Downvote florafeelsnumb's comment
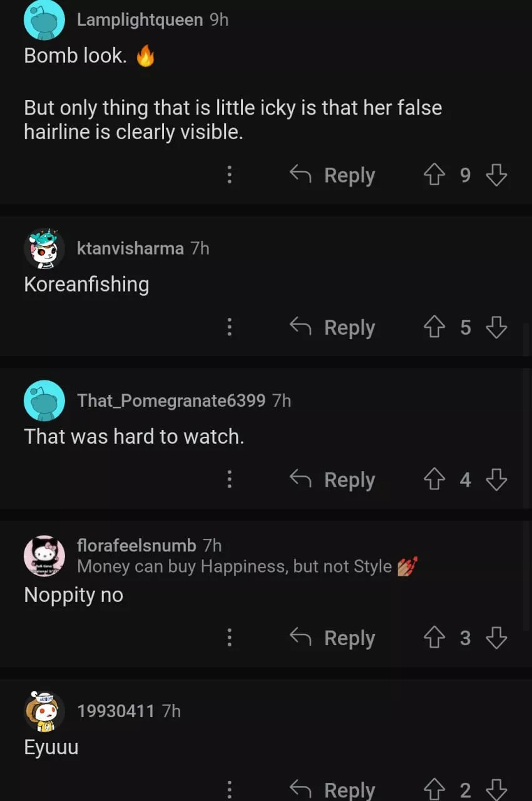Viewport: 532px width, 801px height. [496, 638]
